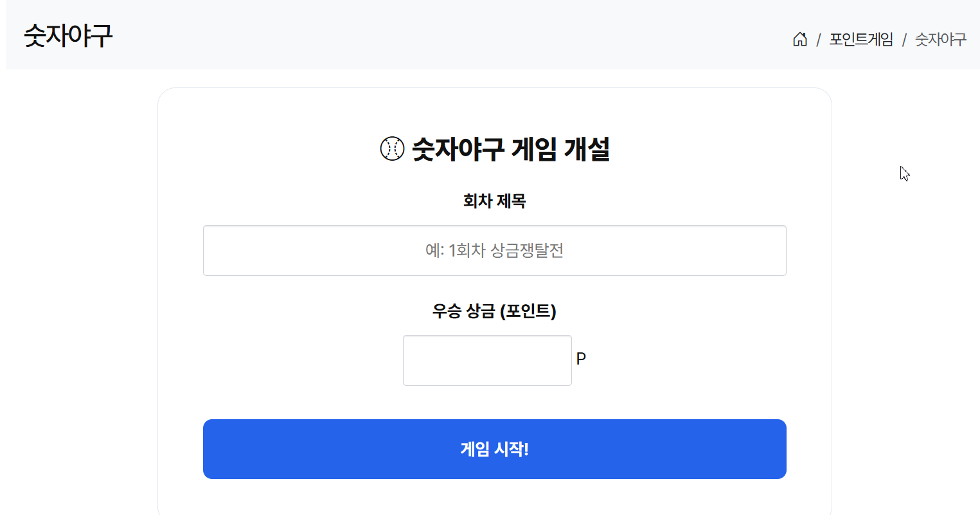Click the home icon in breadcrumb
Screen dimensions: 980x515
pos(799,39)
